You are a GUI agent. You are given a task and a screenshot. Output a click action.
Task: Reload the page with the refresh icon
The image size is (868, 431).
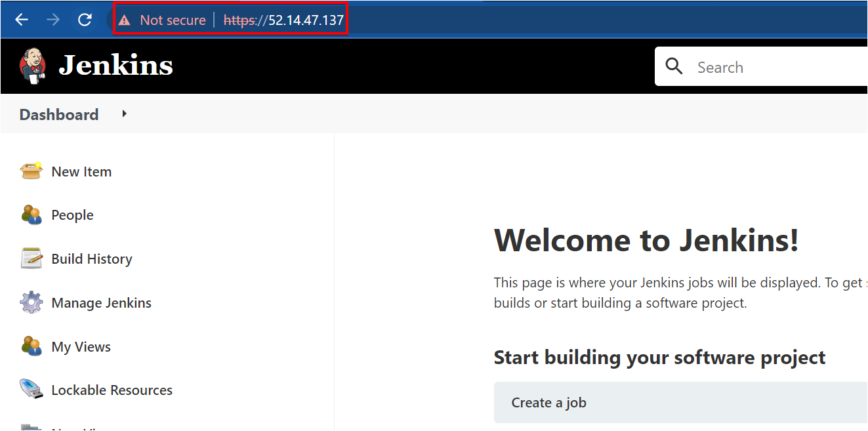85,20
